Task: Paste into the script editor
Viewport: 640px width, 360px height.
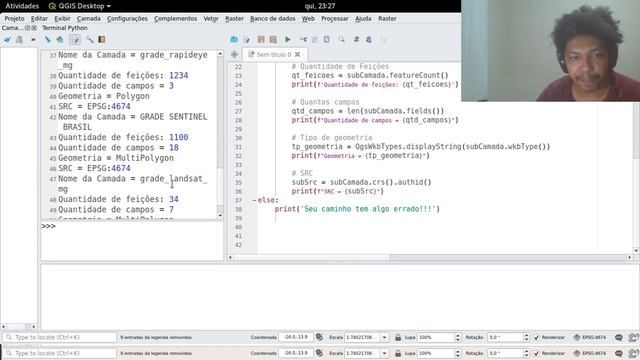Action: [x=327, y=40]
